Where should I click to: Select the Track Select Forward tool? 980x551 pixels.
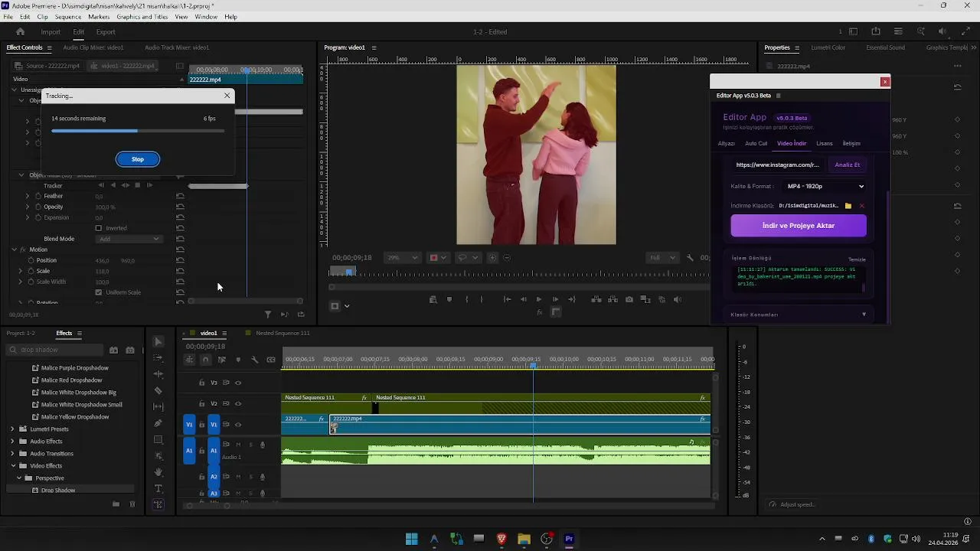[x=158, y=358]
